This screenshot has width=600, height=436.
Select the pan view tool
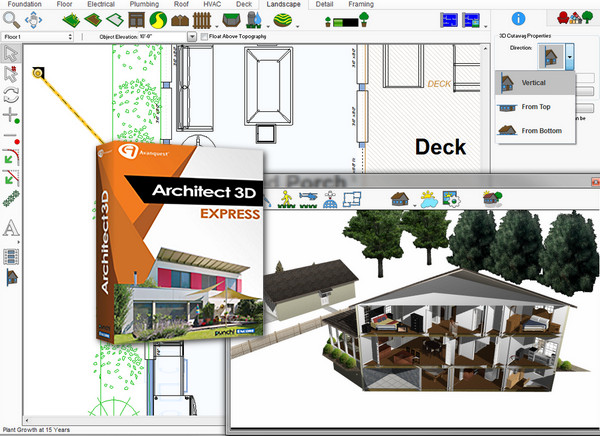coord(34,19)
